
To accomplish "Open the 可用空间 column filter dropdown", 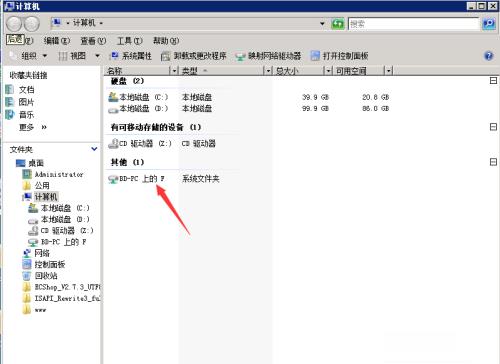I will coord(389,70).
